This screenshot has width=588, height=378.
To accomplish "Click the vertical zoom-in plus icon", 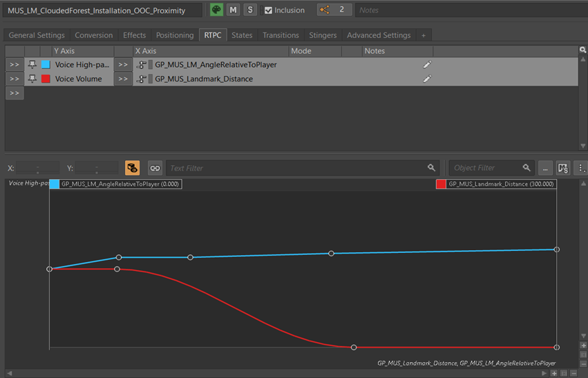I will pyautogui.click(x=583, y=346).
